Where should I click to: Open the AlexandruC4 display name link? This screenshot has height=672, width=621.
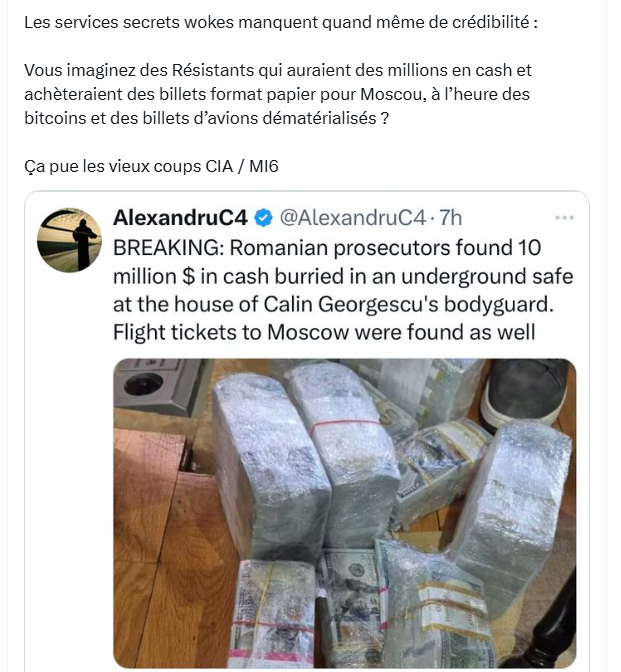pyautogui.click(x=183, y=218)
